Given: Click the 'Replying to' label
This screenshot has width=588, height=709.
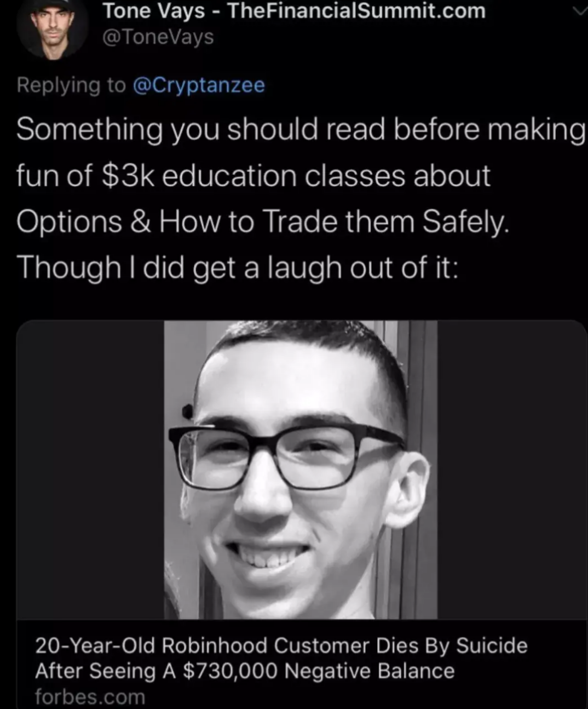Looking at the screenshot, I should click(x=71, y=85).
